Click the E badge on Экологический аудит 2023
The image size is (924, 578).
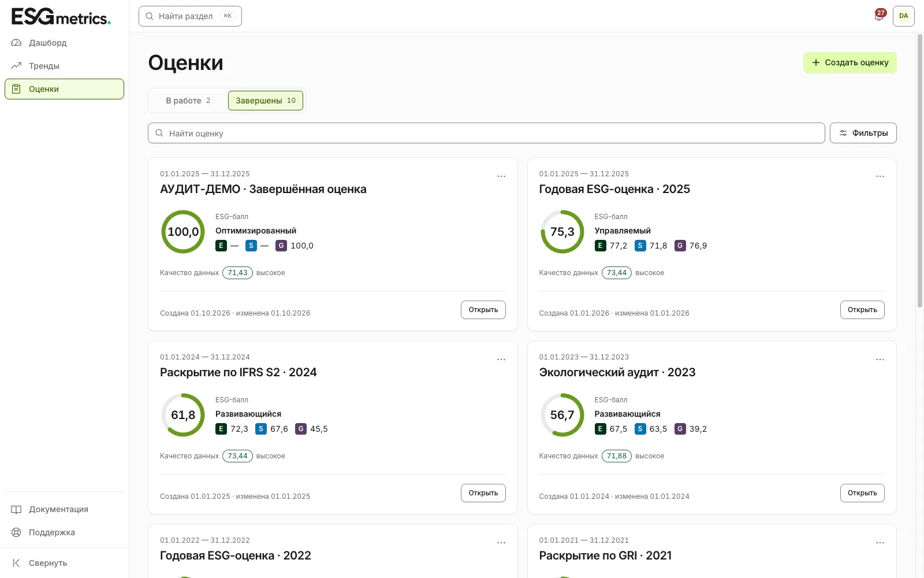600,429
